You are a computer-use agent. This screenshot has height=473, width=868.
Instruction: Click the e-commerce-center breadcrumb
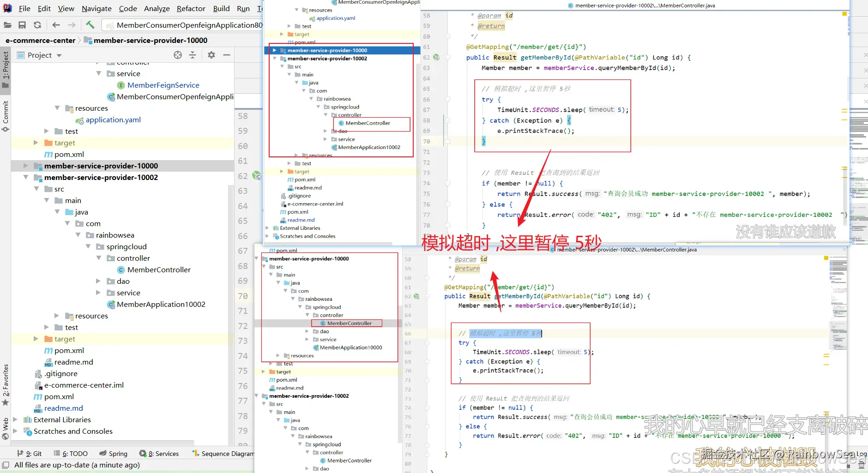tap(40, 40)
